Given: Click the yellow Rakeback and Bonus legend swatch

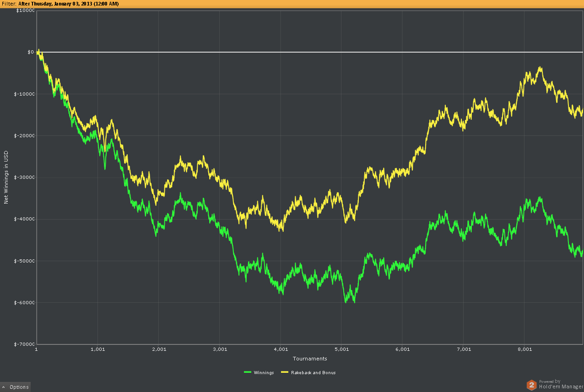Looking at the screenshot, I should [x=284, y=372].
